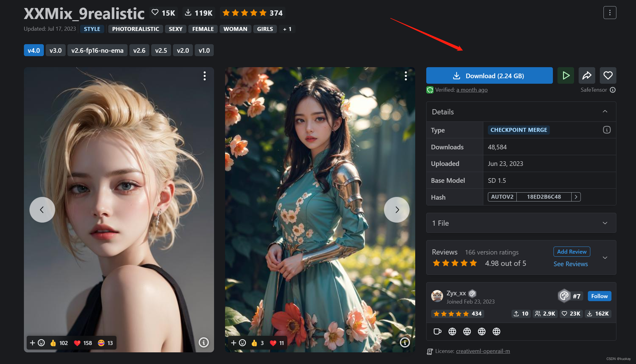Click the Play preview icon

(566, 75)
